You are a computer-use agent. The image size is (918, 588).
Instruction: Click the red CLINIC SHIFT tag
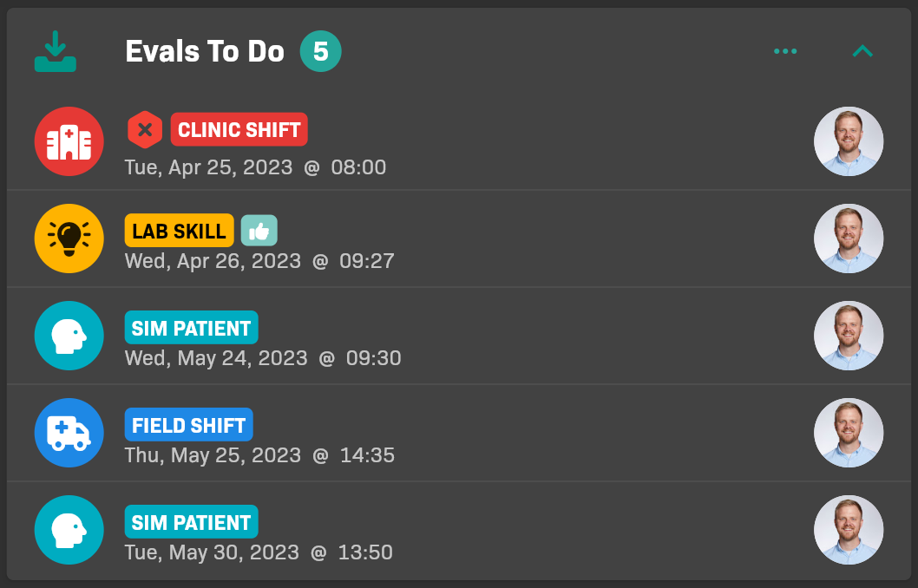tap(239, 130)
